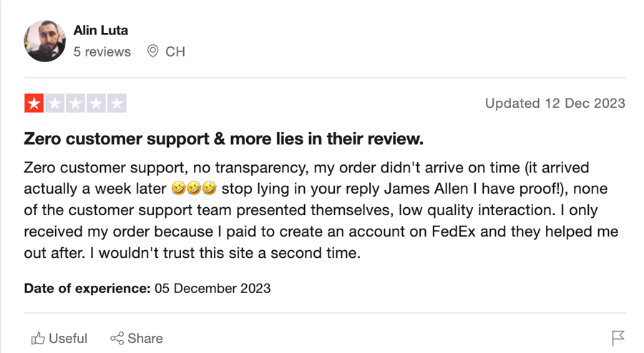The width and height of the screenshot is (644, 353).
Task: Click the second grey star in the rating
Action: [x=54, y=104]
